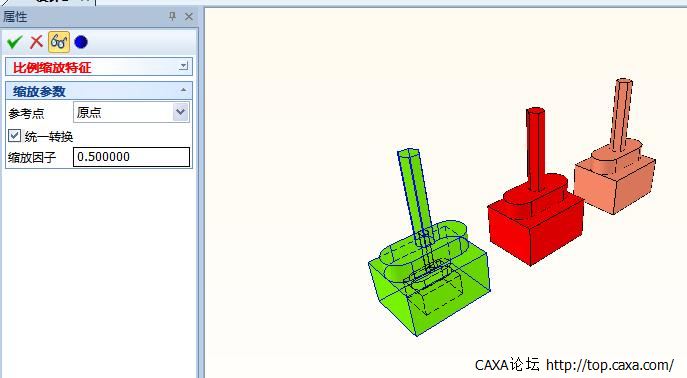Select 原点 in the reference point box

[124, 112]
